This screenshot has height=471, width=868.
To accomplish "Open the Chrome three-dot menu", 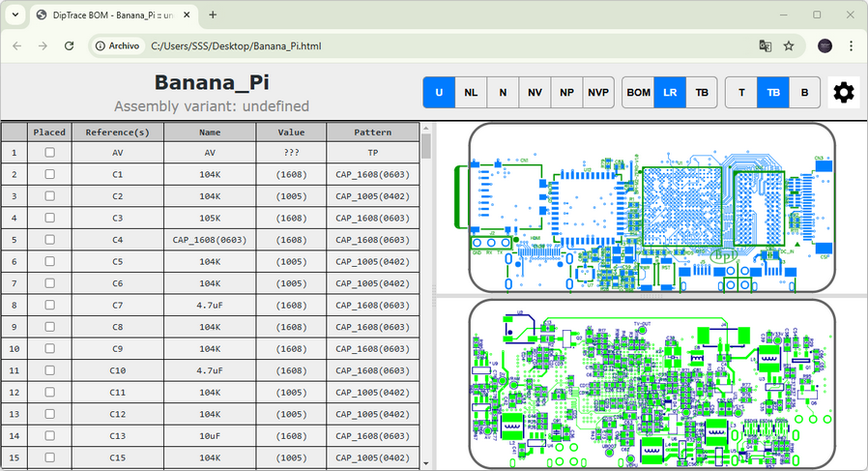I will pyautogui.click(x=851, y=46).
